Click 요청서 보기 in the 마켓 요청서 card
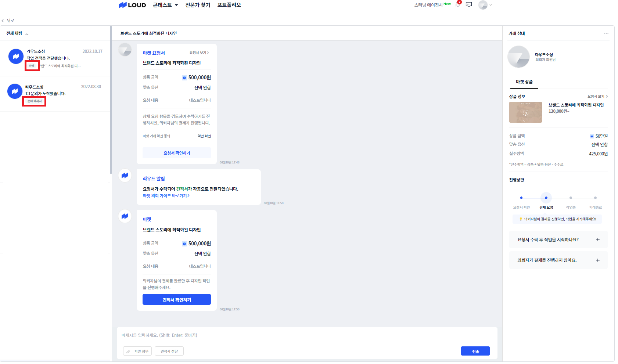Screen dimensions: 618x364 pos(199,53)
